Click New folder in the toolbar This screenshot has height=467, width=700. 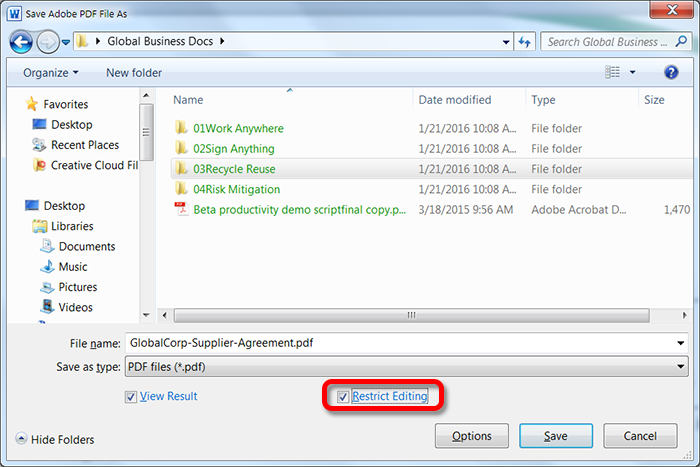134,73
